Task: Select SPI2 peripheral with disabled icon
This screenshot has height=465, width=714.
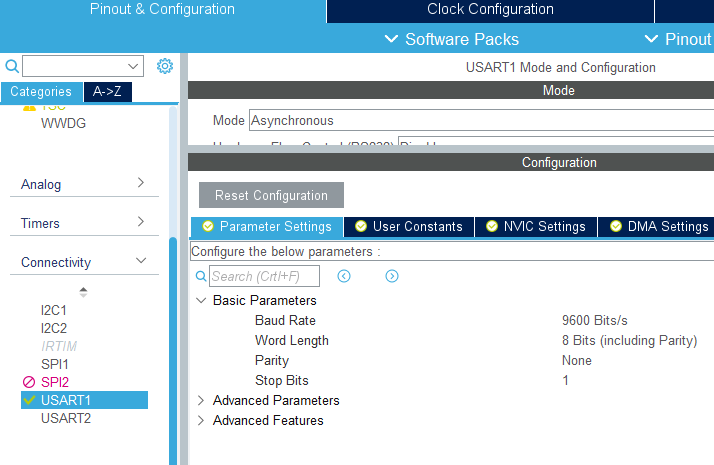Action: [54, 382]
